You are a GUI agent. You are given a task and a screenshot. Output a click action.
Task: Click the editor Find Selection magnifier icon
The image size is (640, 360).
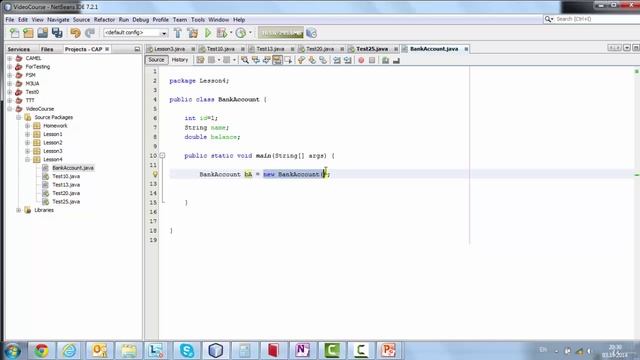(x=244, y=60)
